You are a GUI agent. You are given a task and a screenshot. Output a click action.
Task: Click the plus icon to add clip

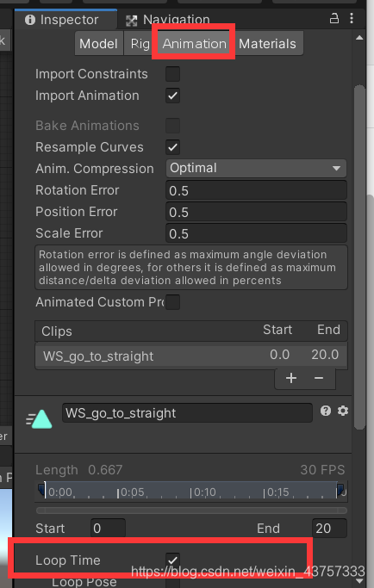[x=291, y=378]
